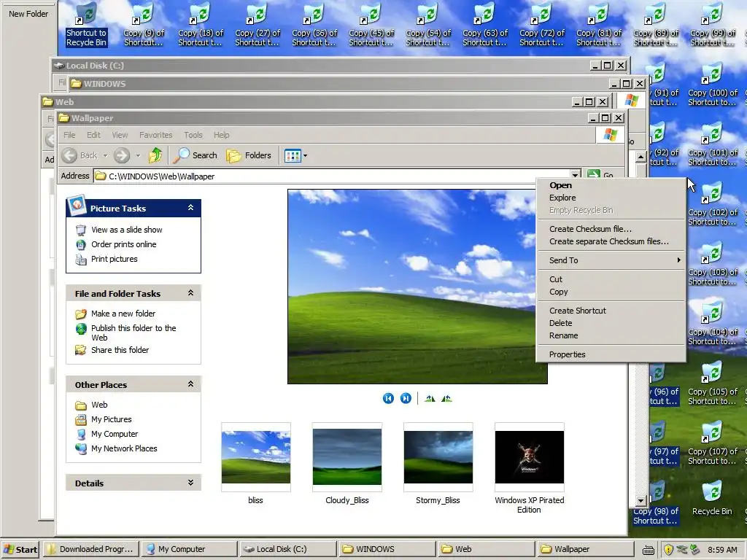Open Back history dropdown arrow
The height and width of the screenshot is (560, 747).
click(105, 155)
